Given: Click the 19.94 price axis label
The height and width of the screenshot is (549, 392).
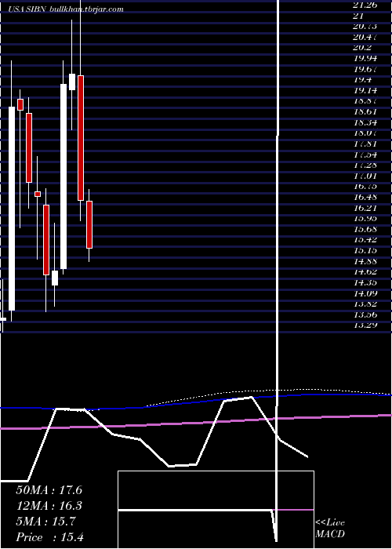Looking at the screenshot, I should point(365,58).
